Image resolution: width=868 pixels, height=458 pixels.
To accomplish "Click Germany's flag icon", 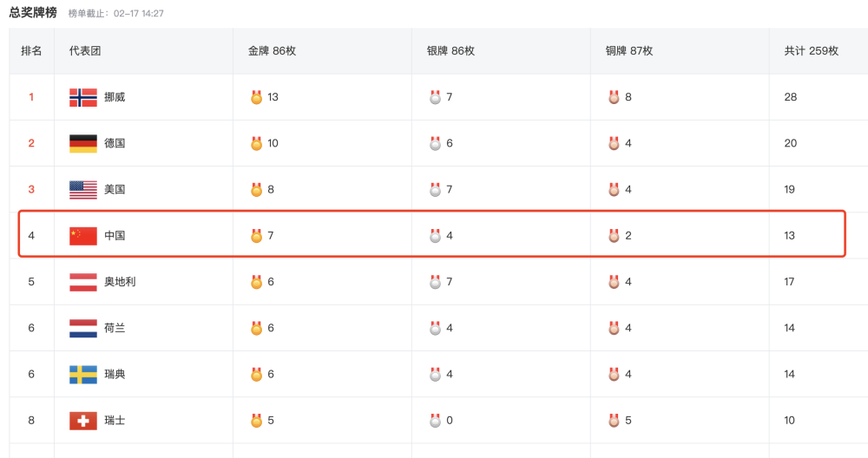I will tap(83, 143).
